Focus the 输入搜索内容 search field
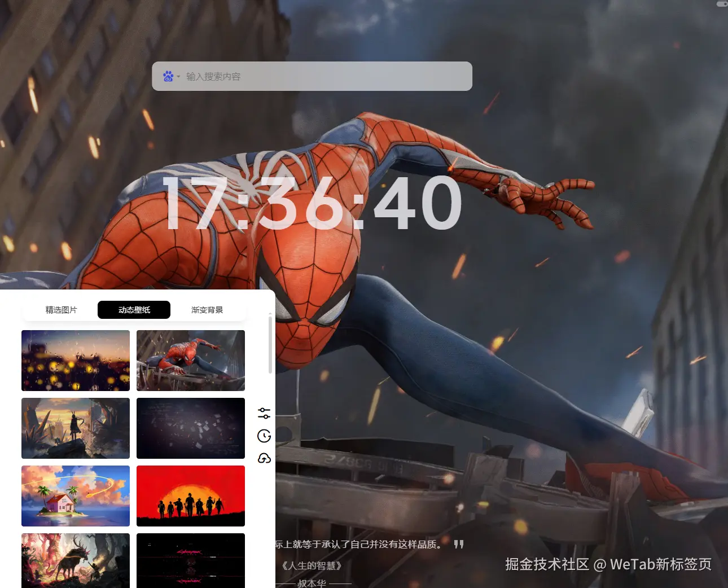This screenshot has width=728, height=588. click(312, 76)
